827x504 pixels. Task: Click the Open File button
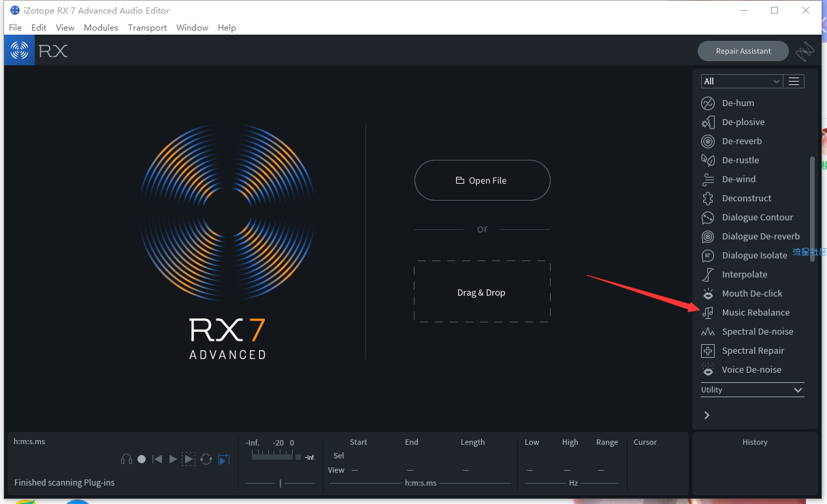482,180
